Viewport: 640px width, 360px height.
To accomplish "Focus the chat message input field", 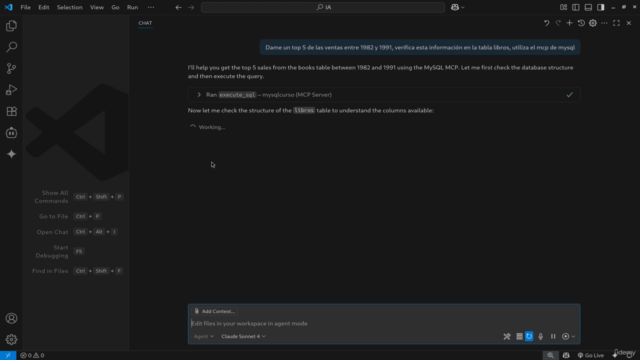I will [384, 324].
